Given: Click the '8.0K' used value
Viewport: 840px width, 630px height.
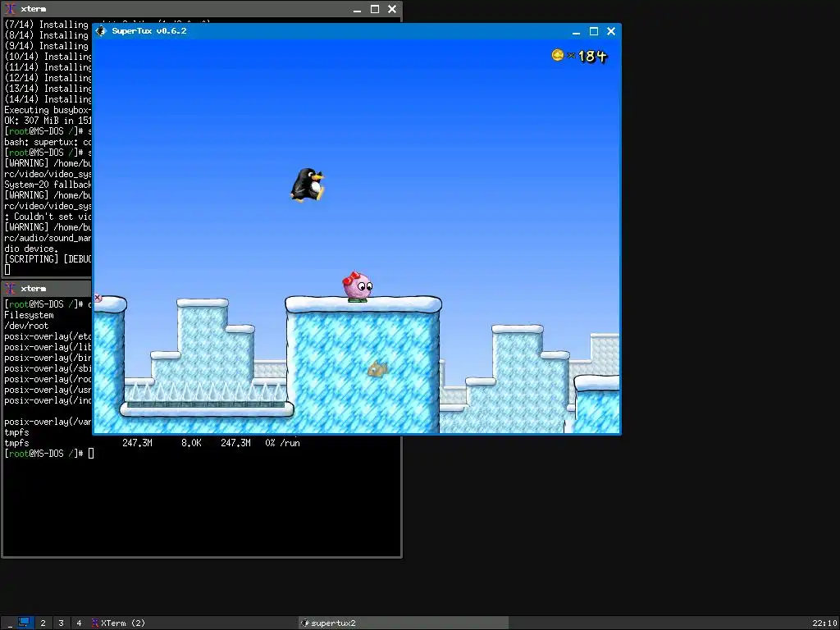Looking at the screenshot, I should (191, 443).
